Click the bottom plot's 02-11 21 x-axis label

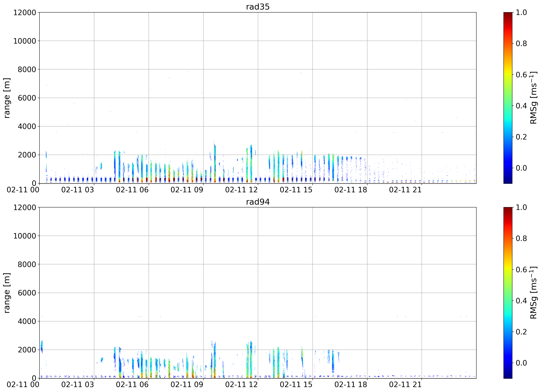pos(405,385)
